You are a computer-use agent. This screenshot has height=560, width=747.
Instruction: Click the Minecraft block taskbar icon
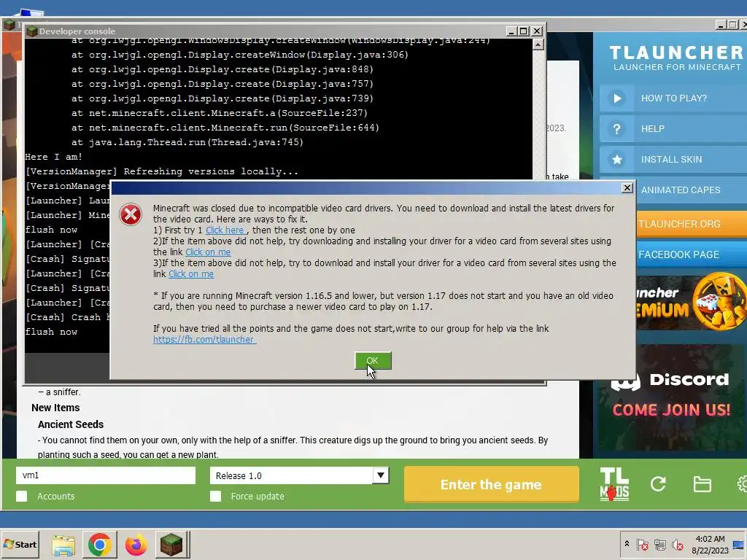coord(171,545)
